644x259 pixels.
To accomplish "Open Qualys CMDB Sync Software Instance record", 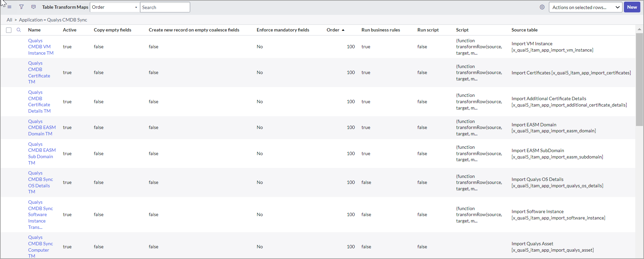I will tap(41, 214).
